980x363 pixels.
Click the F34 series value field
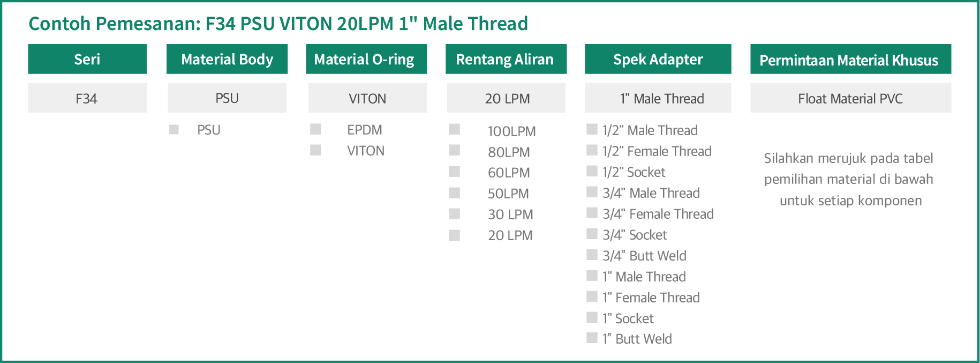(87, 98)
